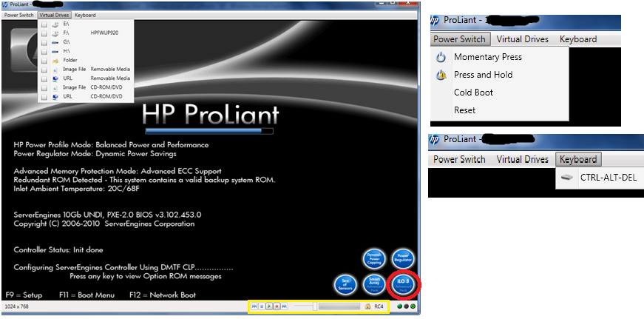Open Power Switch in the CTRL-ALT-DEL window
Image resolution: width=644 pixels, height=319 pixels.
[x=460, y=159]
